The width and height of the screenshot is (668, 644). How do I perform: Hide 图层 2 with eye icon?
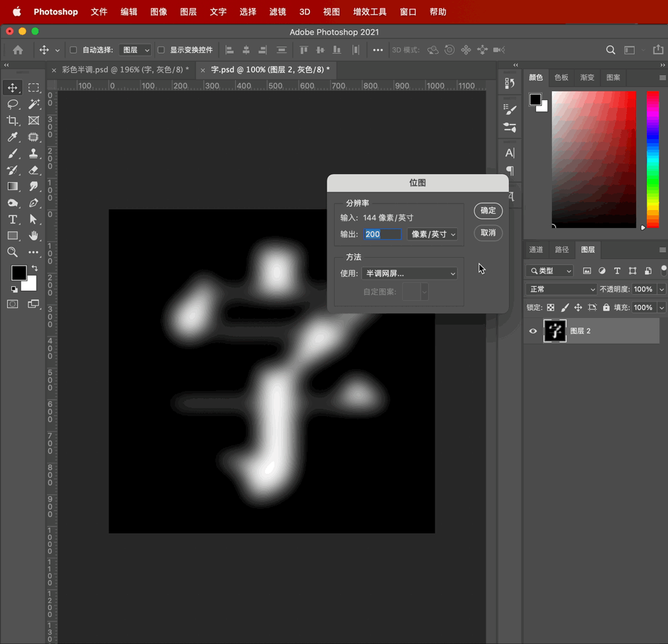click(533, 331)
